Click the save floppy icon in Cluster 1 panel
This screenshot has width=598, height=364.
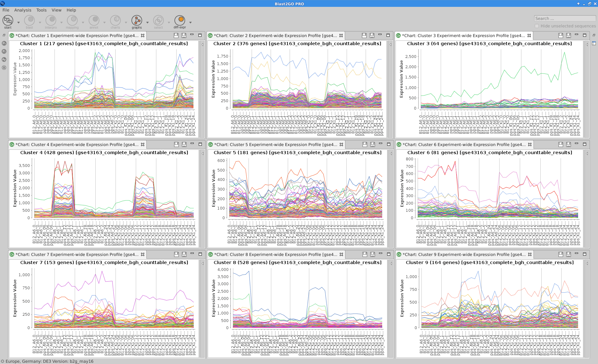[176, 35]
